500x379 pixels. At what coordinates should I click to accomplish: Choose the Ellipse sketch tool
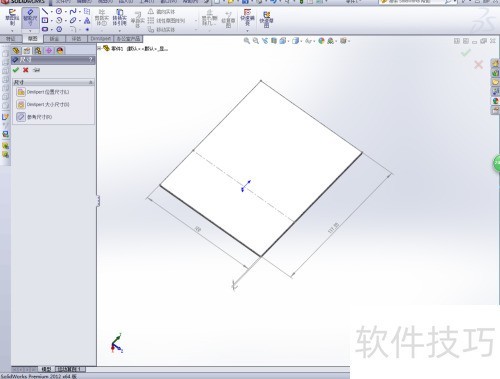(x=73, y=20)
